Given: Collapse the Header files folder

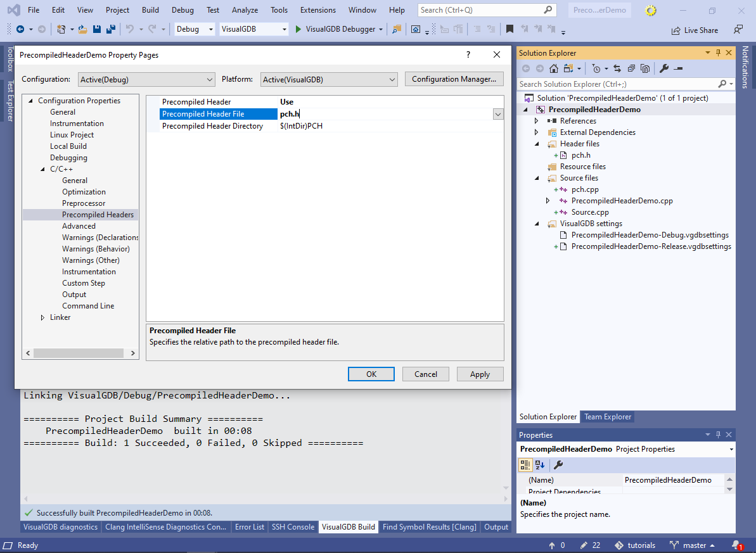Looking at the screenshot, I should [537, 144].
